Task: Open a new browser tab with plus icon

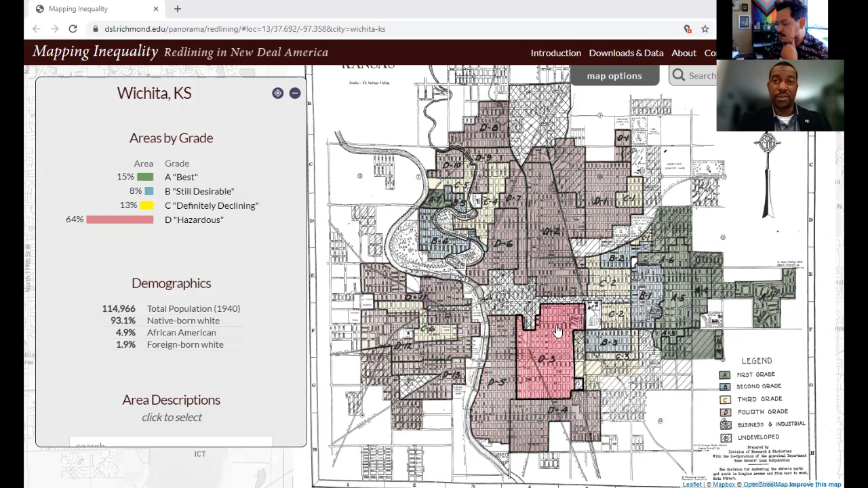Action: (178, 9)
